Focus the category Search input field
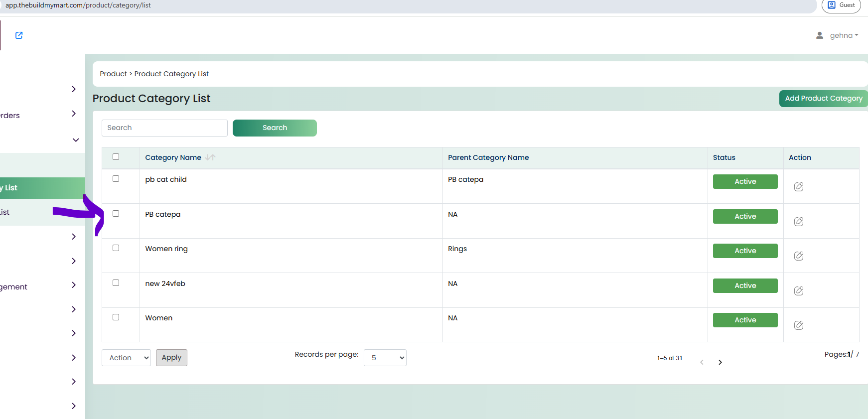 (x=164, y=128)
